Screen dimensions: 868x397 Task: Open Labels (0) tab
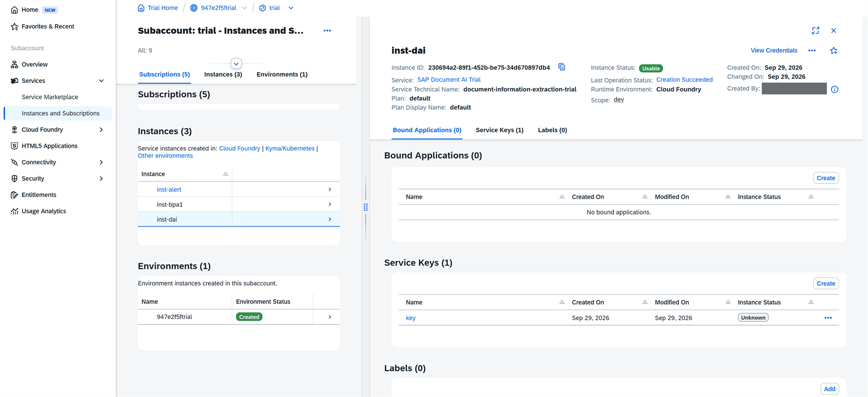coord(552,130)
